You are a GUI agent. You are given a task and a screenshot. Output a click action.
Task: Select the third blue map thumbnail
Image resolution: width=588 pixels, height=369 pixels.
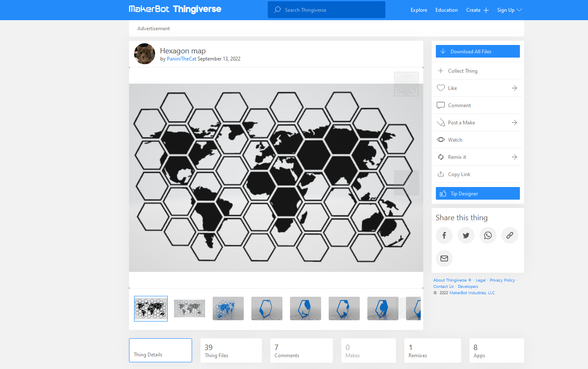[x=228, y=308]
